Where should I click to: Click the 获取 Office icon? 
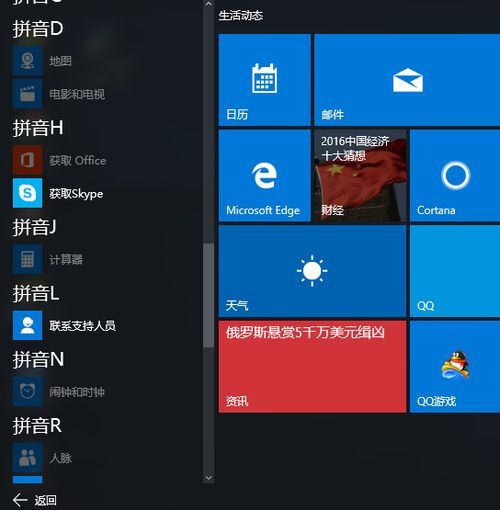tap(27, 160)
